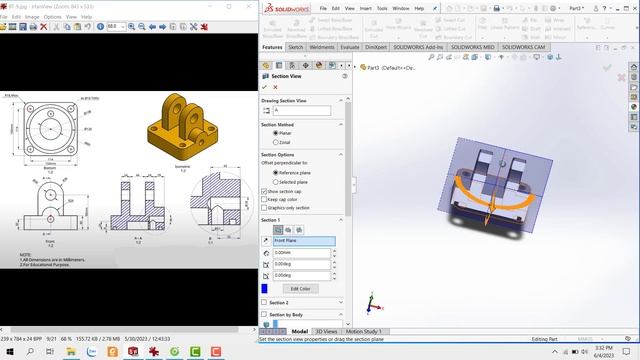Screen dimensions: 640x360
Task: Click IrfanView paste clipboard icon
Action: click(x=77, y=27)
